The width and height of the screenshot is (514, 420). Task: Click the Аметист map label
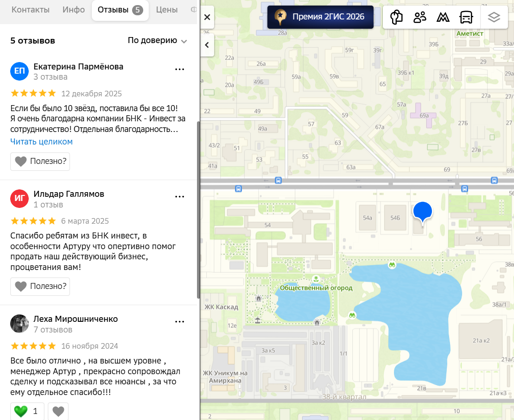[470, 33]
